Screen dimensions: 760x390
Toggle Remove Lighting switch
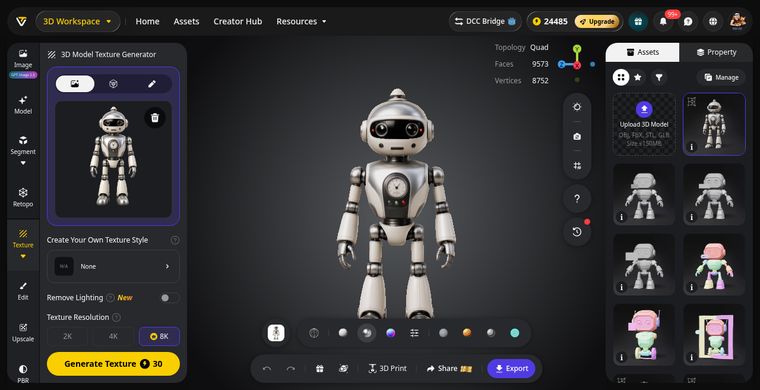pyautogui.click(x=170, y=297)
